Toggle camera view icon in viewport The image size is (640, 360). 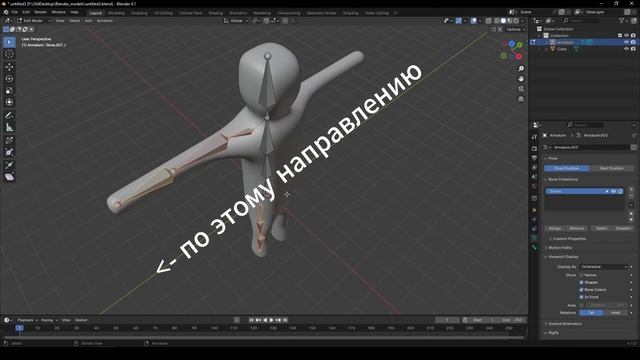pos(521,89)
